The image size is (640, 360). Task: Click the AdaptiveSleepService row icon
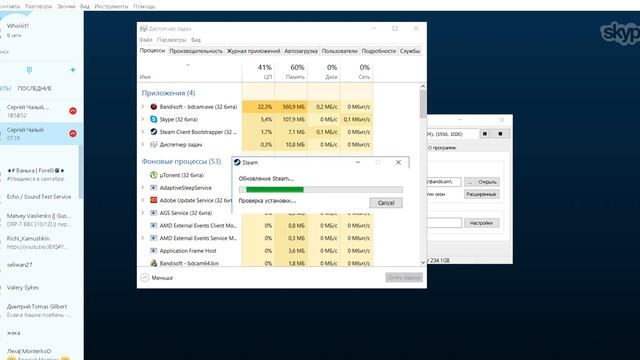[153, 188]
